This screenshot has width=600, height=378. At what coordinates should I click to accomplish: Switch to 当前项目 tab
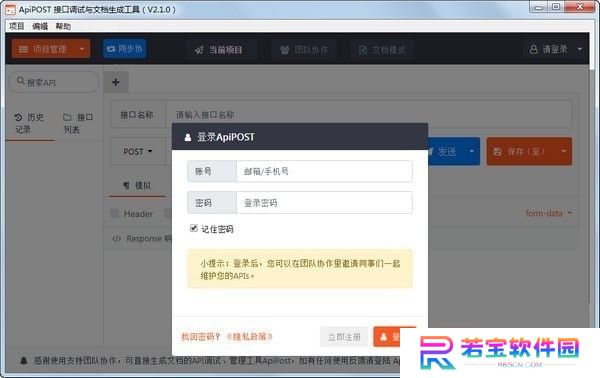coord(218,50)
